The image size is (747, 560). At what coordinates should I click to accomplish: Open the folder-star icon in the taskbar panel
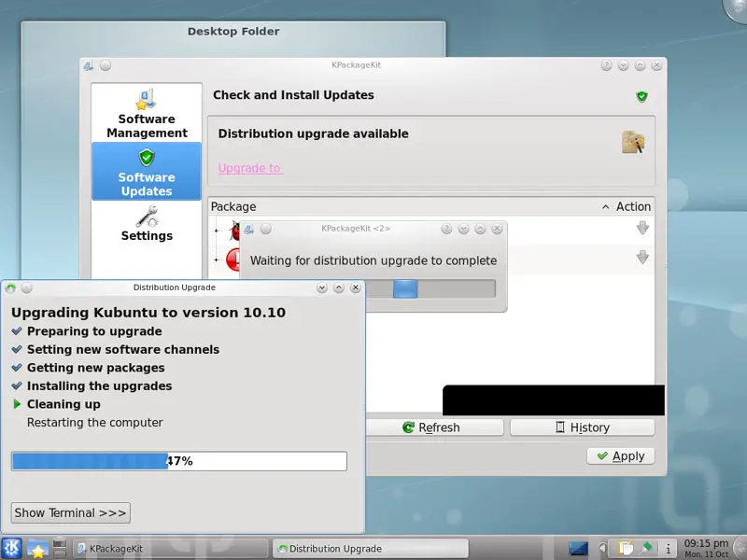[37, 549]
